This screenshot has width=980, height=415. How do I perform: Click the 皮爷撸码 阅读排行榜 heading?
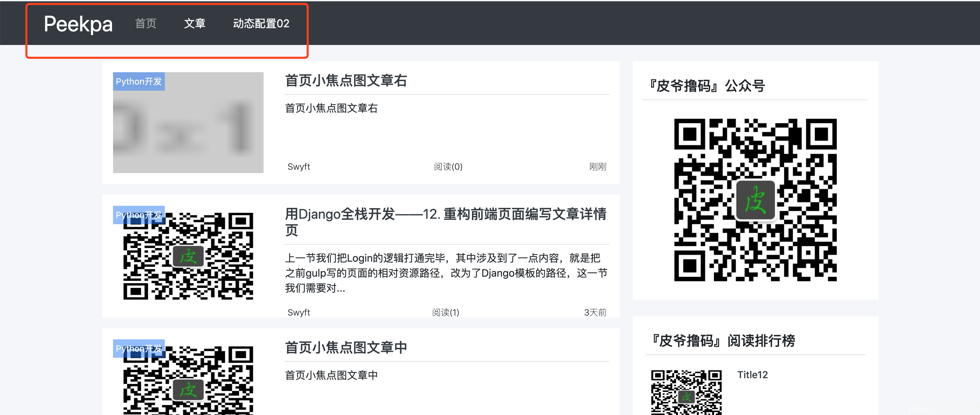click(x=724, y=341)
